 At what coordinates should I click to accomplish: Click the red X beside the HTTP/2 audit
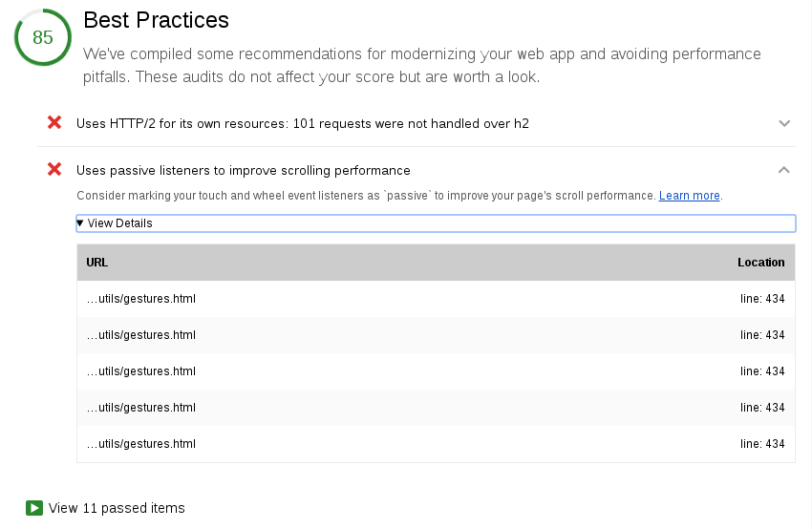54,122
